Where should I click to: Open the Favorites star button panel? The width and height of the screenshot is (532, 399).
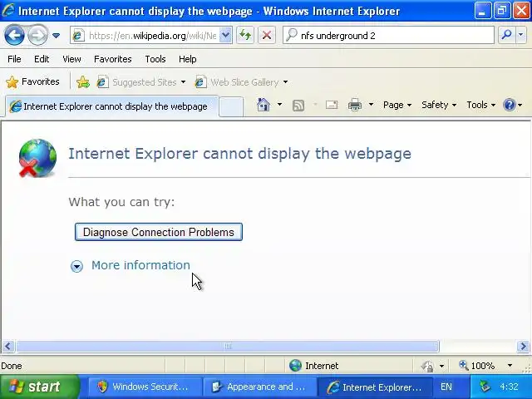33,81
